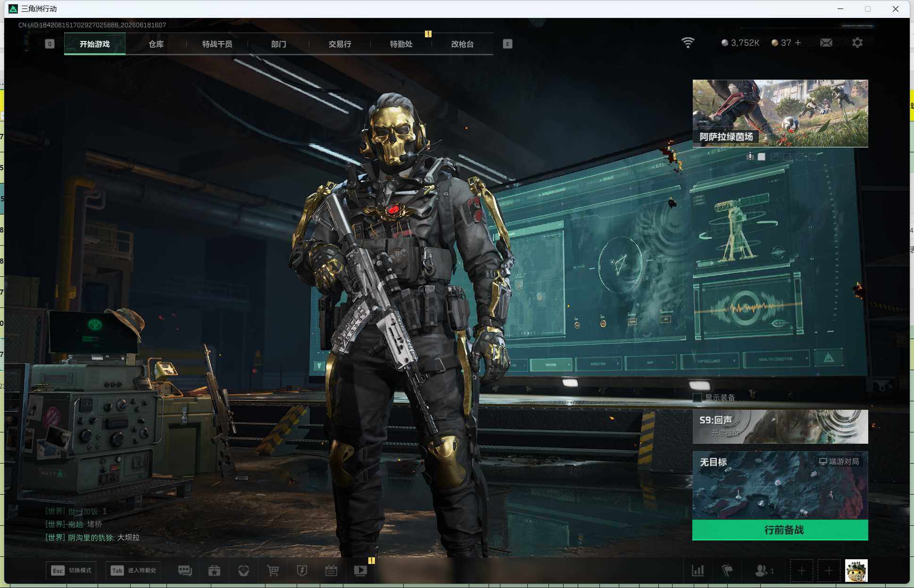Open the friends list icon
The width and height of the screenshot is (914, 588).
(x=764, y=571)
